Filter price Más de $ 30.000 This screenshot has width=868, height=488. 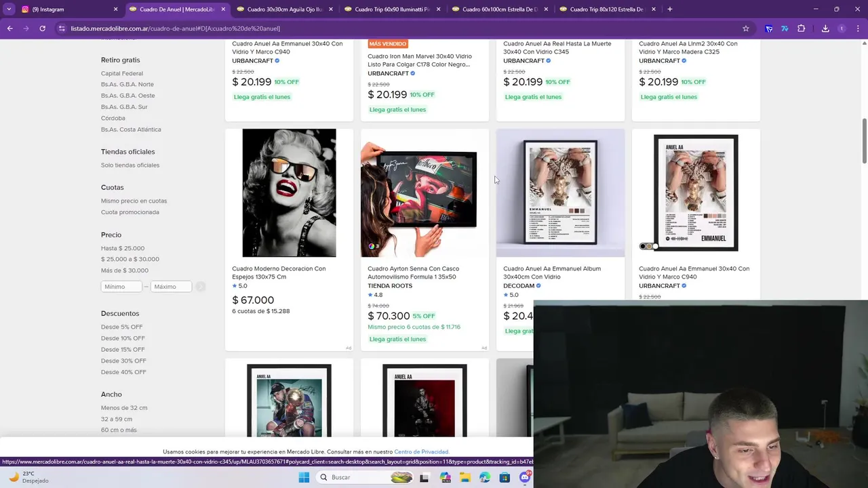[x=125, y=270]
